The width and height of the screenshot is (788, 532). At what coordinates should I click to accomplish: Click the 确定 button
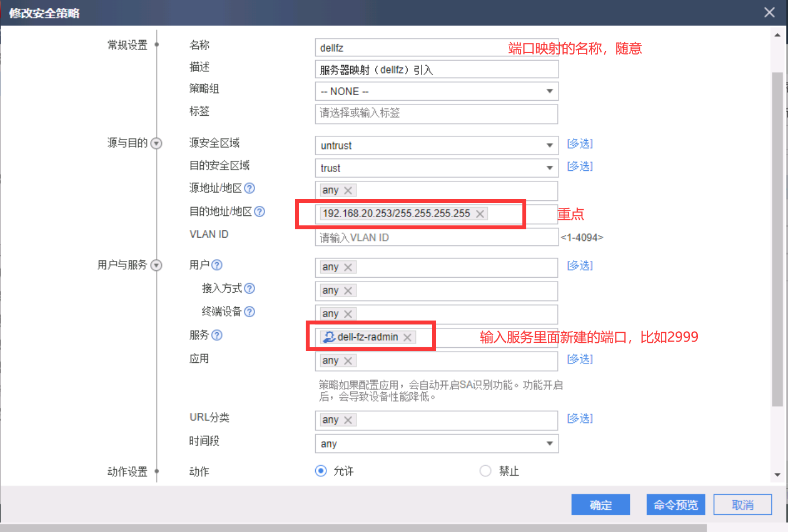click(x=600, y=505)
